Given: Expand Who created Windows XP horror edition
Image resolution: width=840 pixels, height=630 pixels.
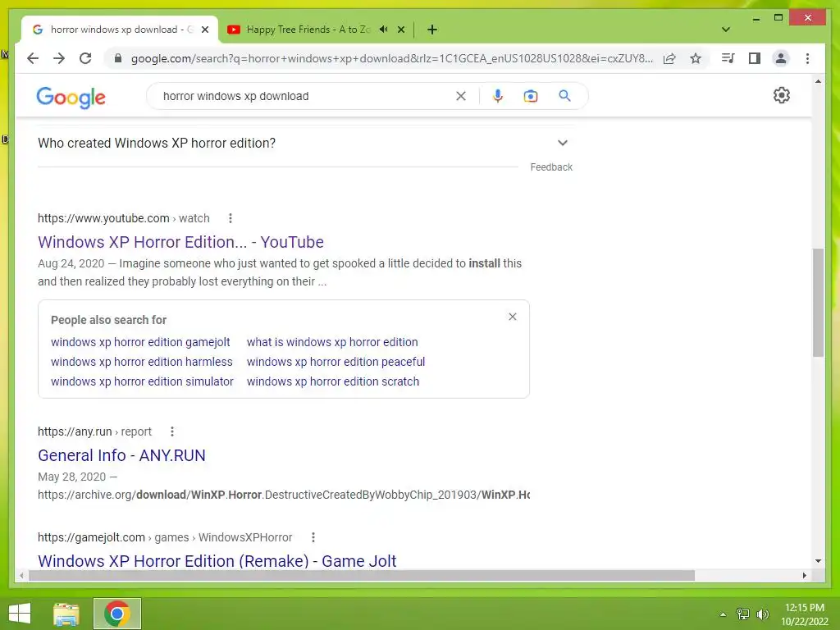Looking at the screenshot, I should pyautogui.click(x=563, y=143).
